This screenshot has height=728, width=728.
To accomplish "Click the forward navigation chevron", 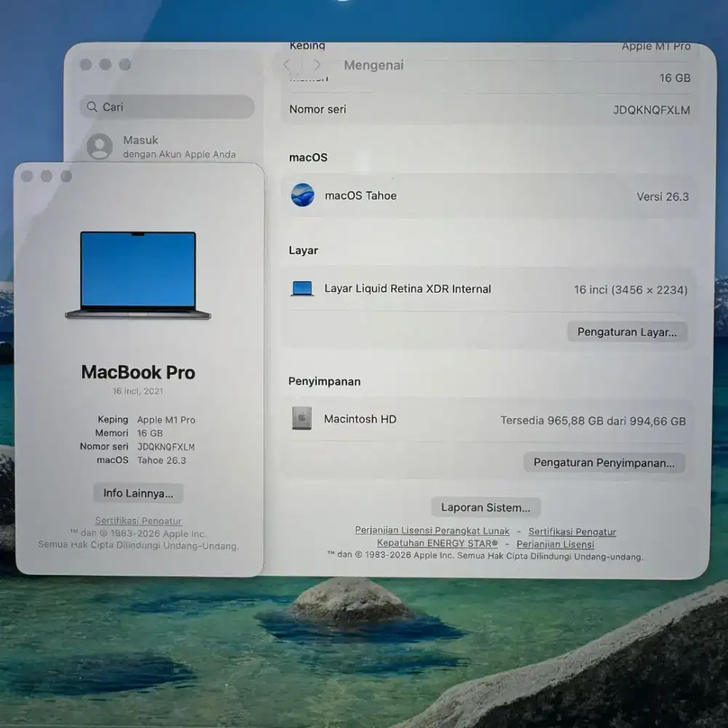I will [317, 65].
